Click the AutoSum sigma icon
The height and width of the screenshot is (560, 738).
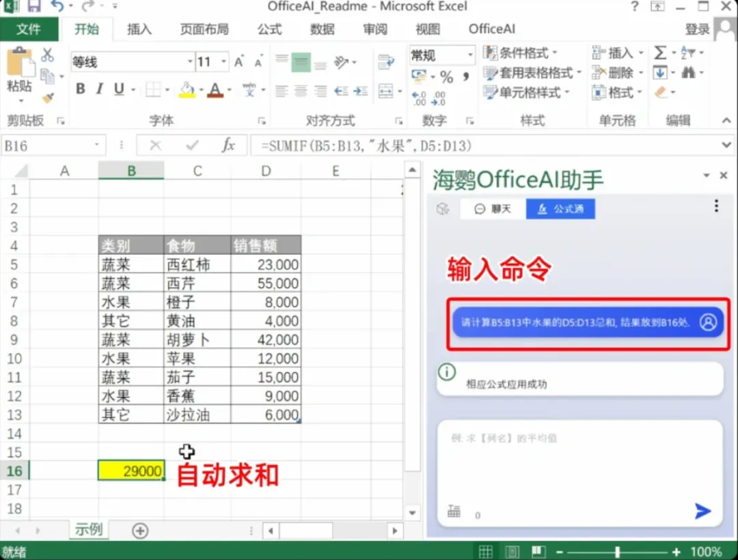click(660, 53)
